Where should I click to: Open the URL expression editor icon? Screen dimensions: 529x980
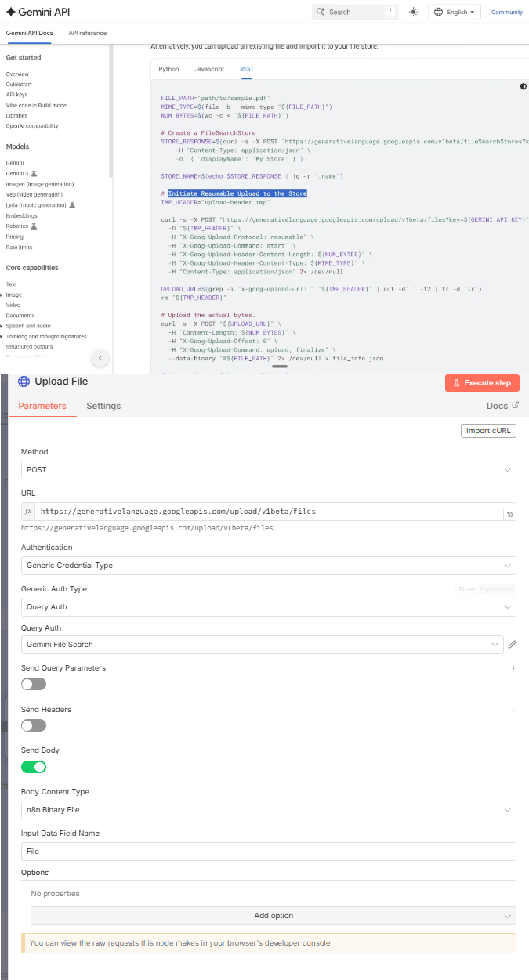509,514
